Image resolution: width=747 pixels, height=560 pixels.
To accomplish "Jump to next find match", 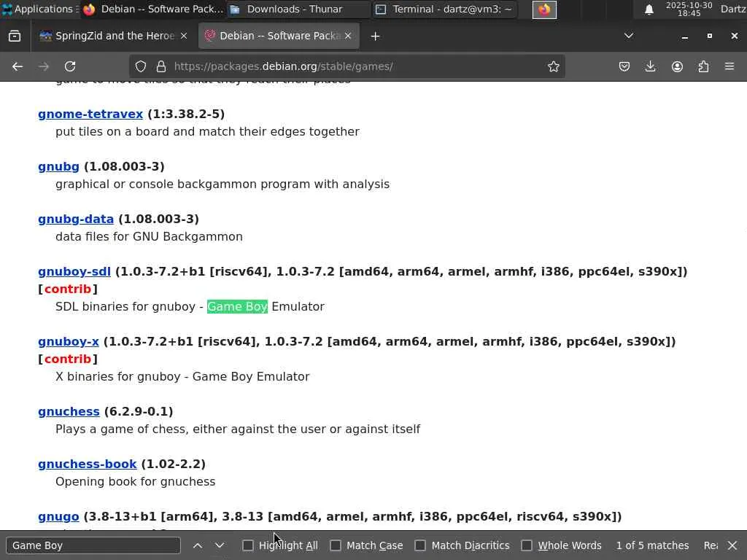I will [x=220, y=545].
